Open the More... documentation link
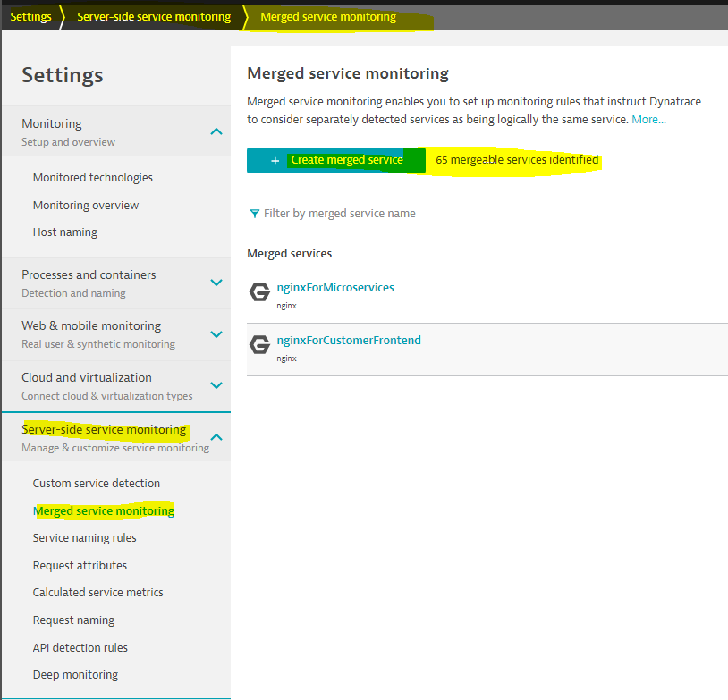This screenshot has height=700, width=728. [648, 119]
